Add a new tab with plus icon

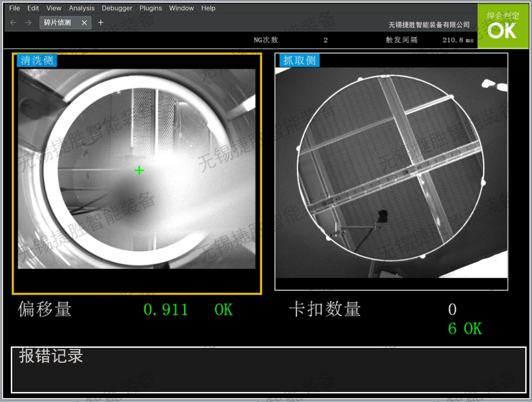pos(101,22)
